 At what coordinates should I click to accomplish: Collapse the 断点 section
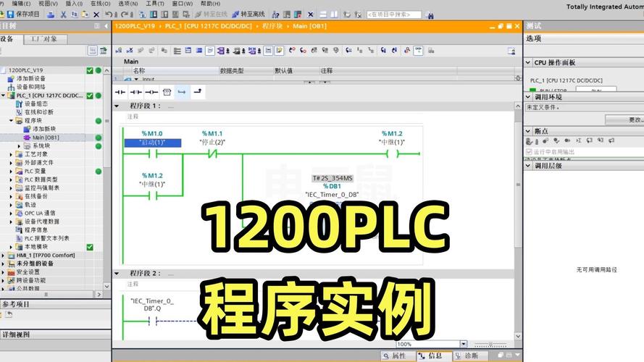(528, 131)
